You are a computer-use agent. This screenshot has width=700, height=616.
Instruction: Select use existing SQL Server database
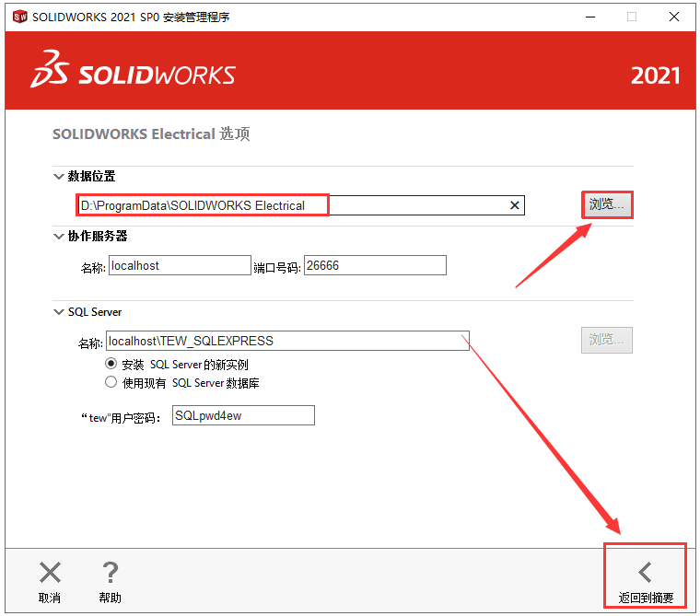[111, 382]
